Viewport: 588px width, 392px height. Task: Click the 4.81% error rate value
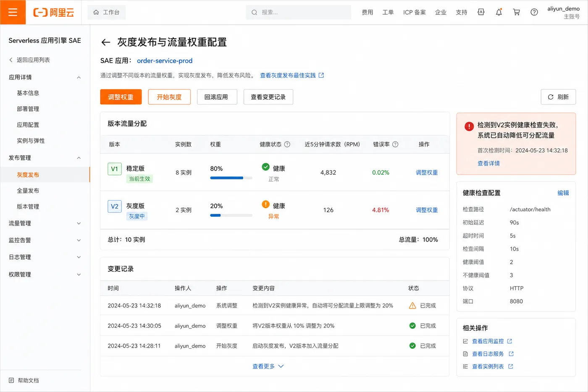coord(381,210)
